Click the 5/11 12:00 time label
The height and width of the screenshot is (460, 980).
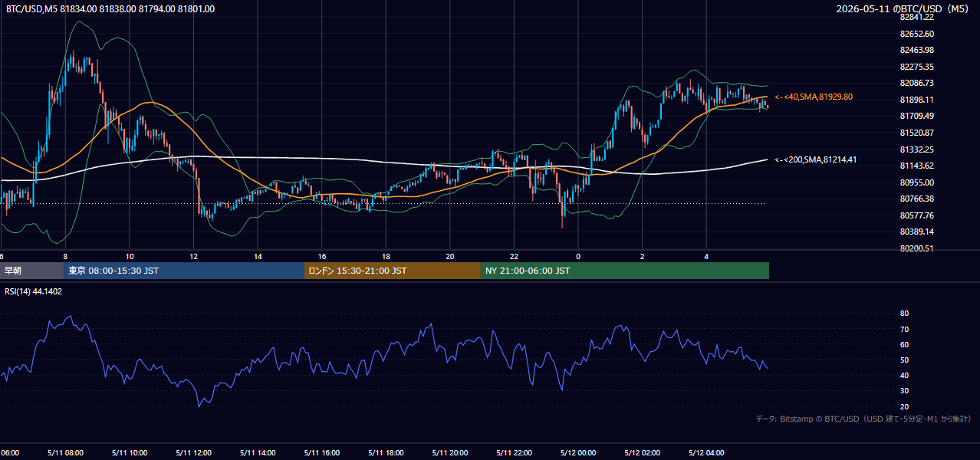coord(193,453)
